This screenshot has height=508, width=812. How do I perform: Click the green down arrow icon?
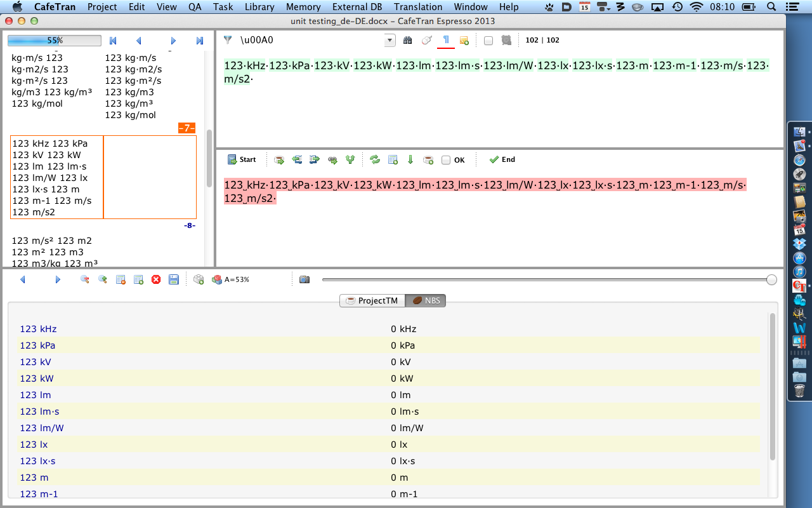[x=410, y=160]
